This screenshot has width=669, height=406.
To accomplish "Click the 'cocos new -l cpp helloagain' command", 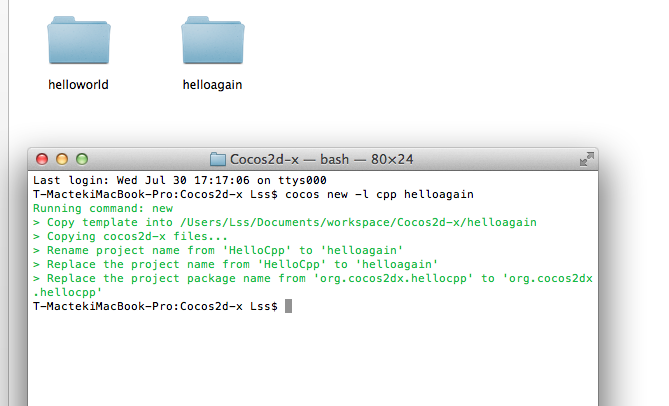I will coord(379,194).
